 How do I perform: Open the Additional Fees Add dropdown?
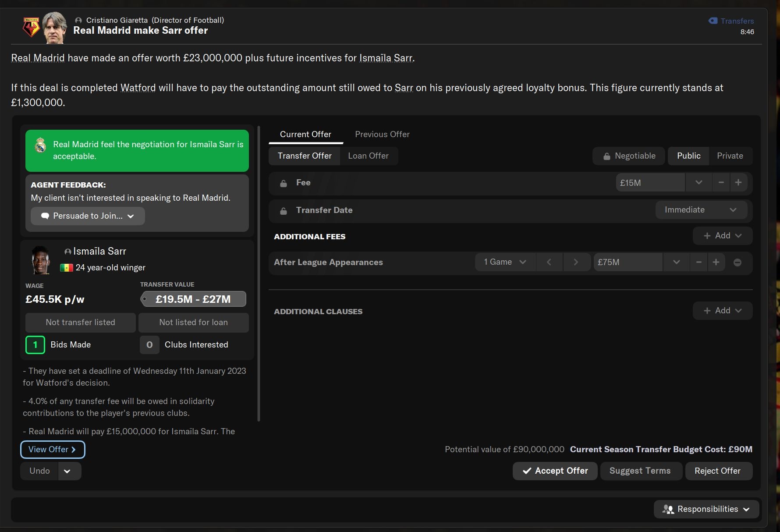pyautogui.click(x=722, y=236)
